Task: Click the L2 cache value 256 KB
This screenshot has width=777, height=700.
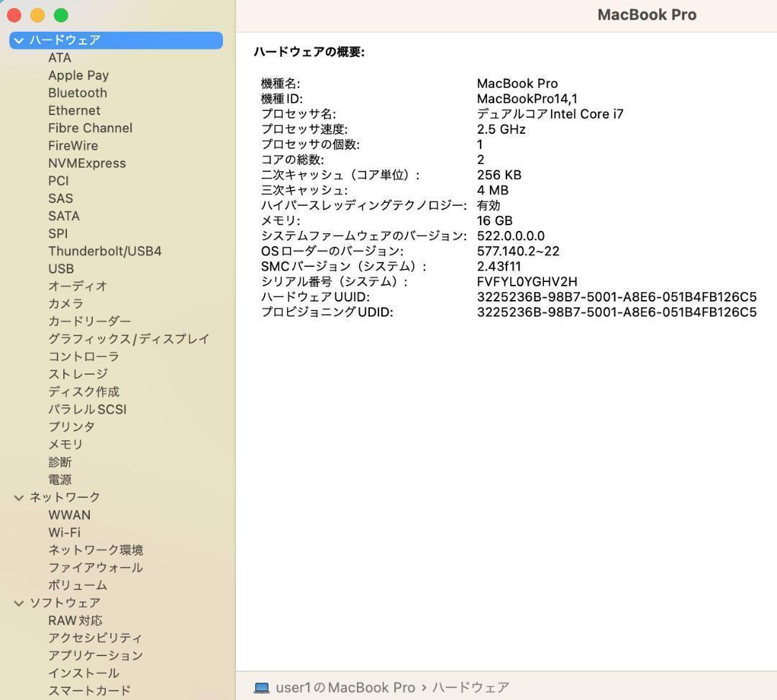Action: pyautogui.click(x=499, y=176)
